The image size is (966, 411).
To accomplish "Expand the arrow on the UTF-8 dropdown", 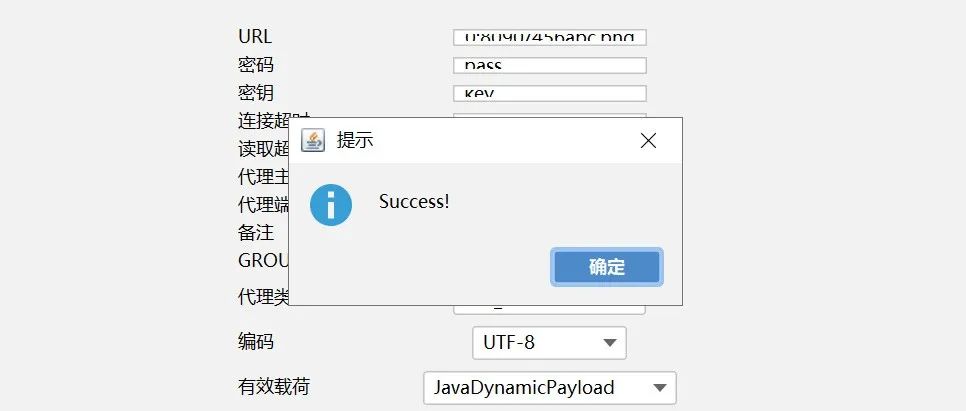I will tap(610, 343).
